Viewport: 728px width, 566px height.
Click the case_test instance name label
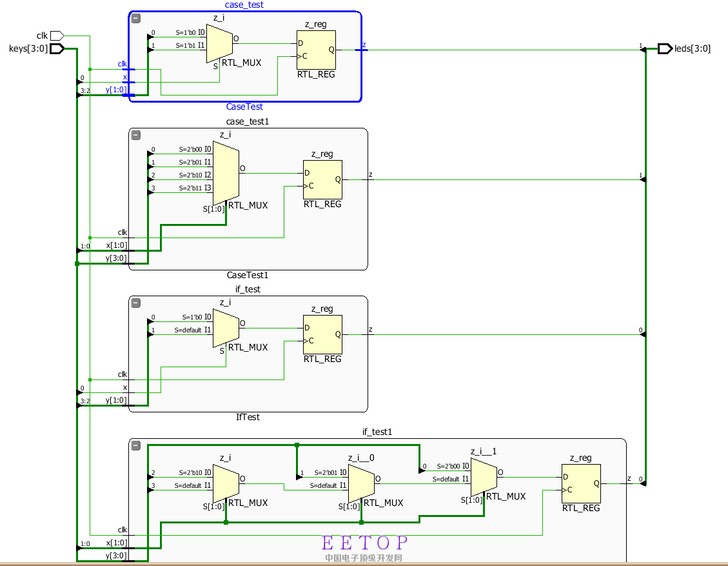[244, 5]
